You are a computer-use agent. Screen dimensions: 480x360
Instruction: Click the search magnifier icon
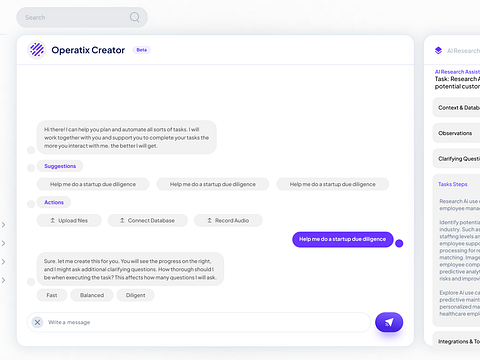tap(135, 17)
